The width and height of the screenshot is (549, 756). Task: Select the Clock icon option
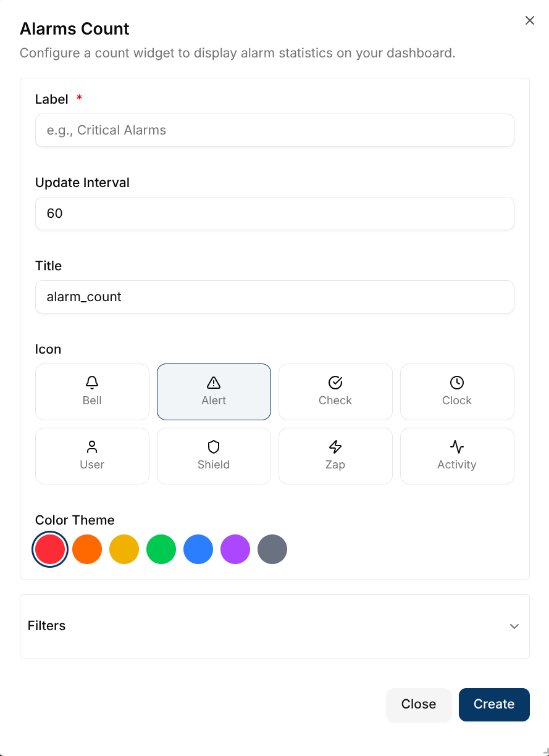click(x=457, y=392)
